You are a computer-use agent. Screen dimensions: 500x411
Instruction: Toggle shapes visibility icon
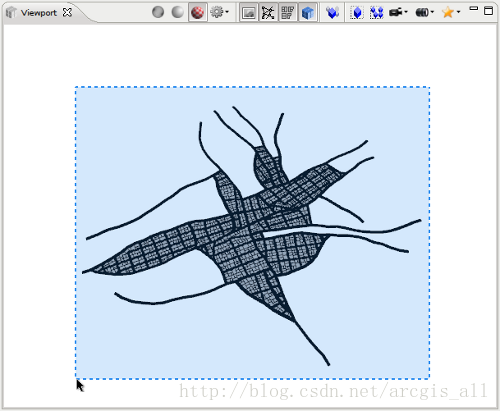[288, 13]
